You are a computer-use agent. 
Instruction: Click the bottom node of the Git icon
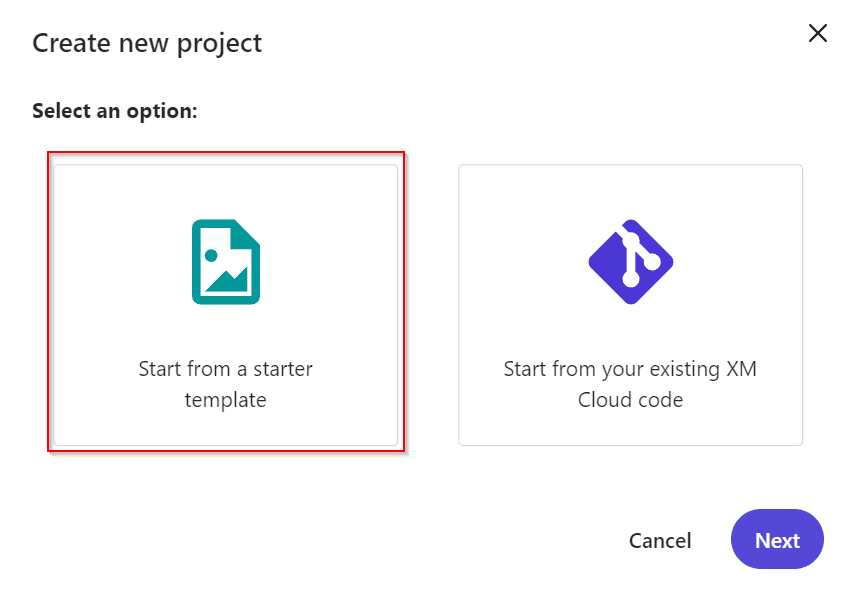click(x=631, y=279)
